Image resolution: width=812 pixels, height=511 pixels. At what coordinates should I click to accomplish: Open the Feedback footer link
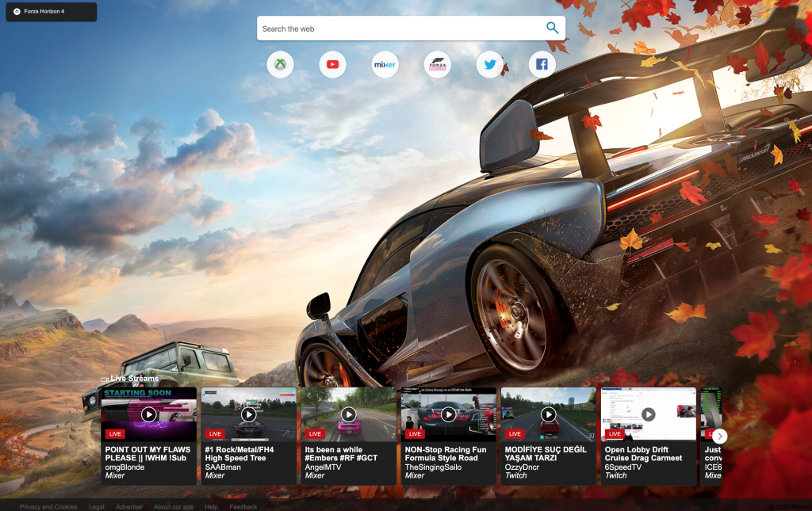coord(243,506)
